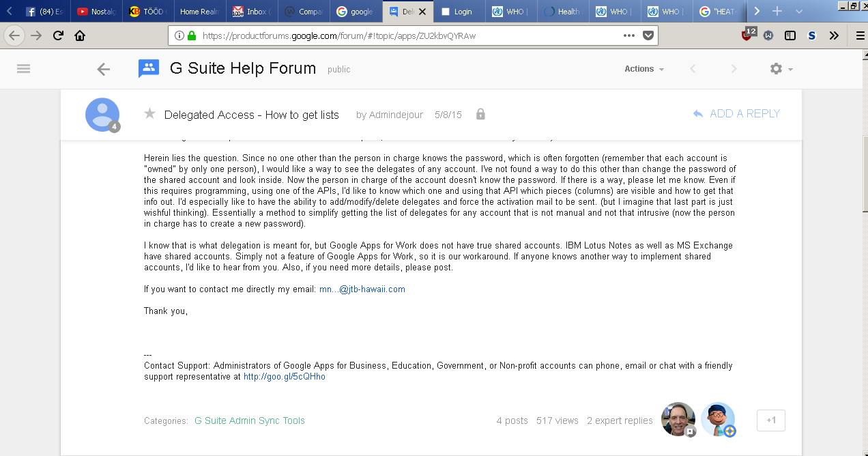The width and height of the screenshot is (868, 456).
Task: Click the '517 views' text
Action: pyautogui.click(x=558, y=421)
